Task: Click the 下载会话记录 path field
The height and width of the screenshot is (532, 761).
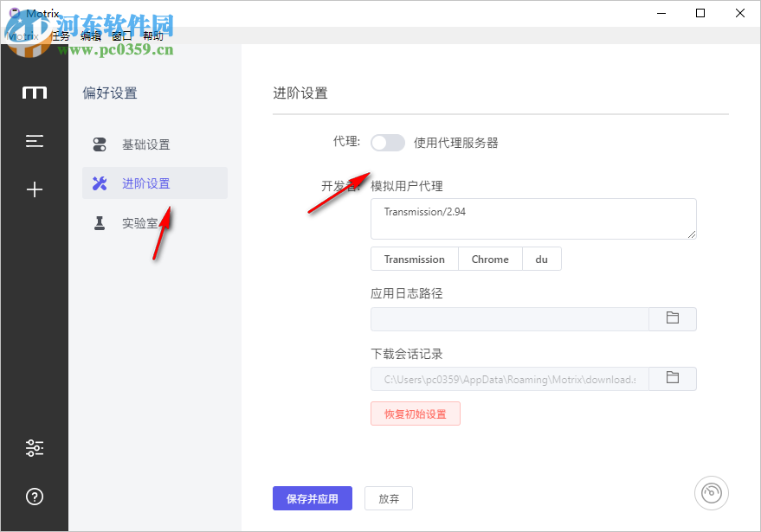Action: pos(510,378)
